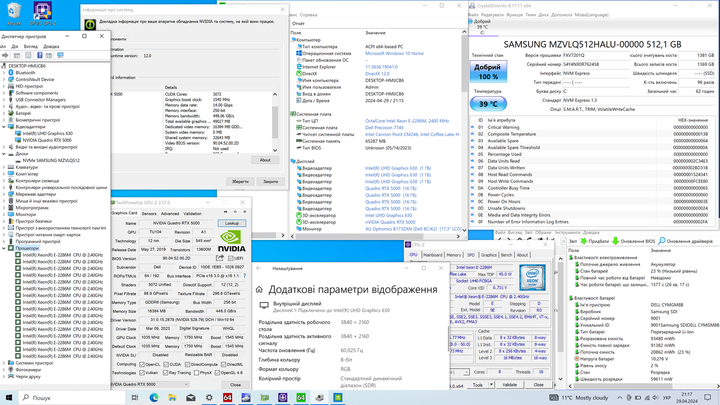This screenshot has width=720, height=405.
Task: Click the vertical scrollbar in NVIDIA details list
Action: pyautogui.click(x=275, y=122)
